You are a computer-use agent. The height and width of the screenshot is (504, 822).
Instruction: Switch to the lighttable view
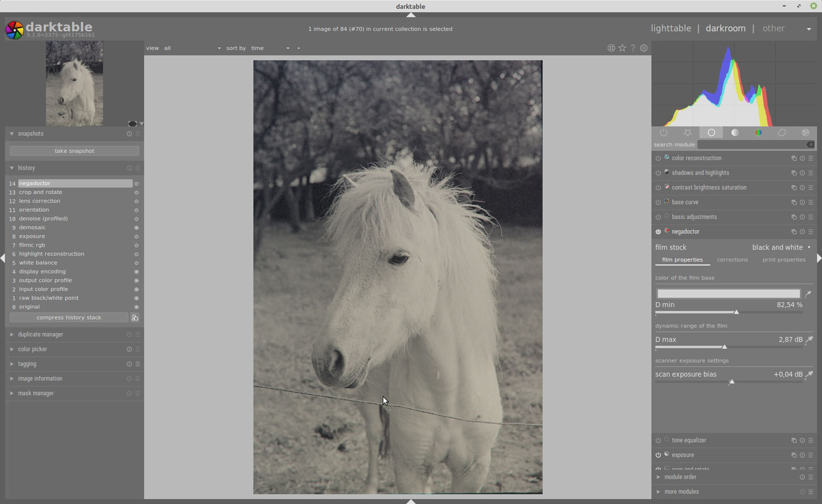click(x=670, y=28)
